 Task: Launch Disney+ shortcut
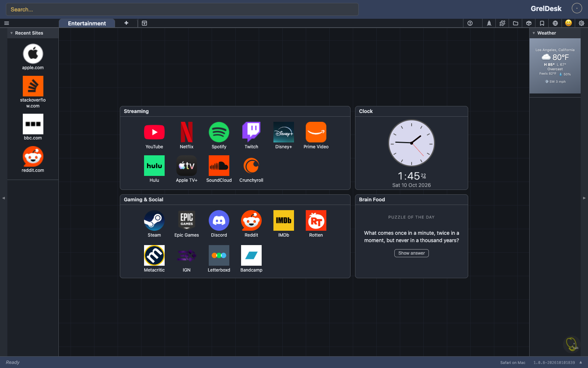pos(284,135)
